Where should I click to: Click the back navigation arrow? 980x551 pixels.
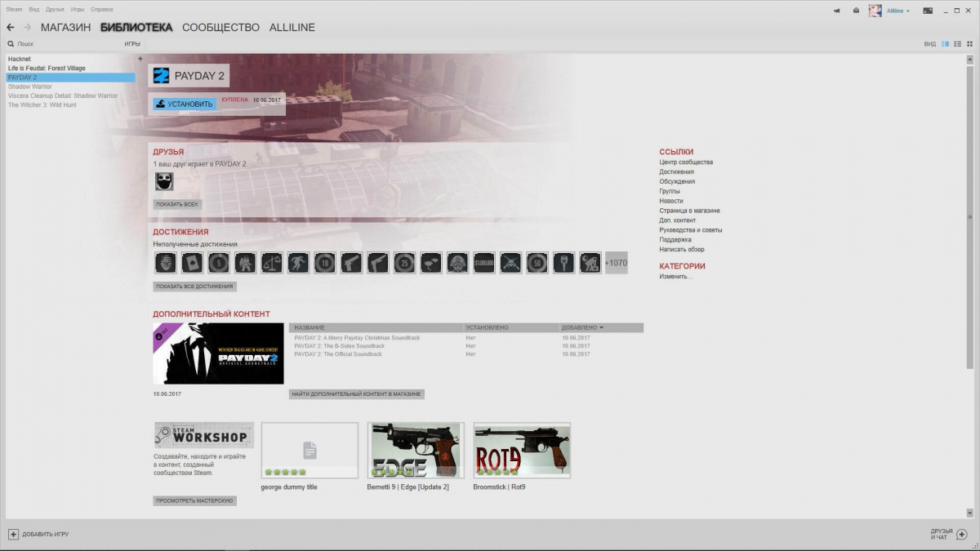(x=11, y=28)
